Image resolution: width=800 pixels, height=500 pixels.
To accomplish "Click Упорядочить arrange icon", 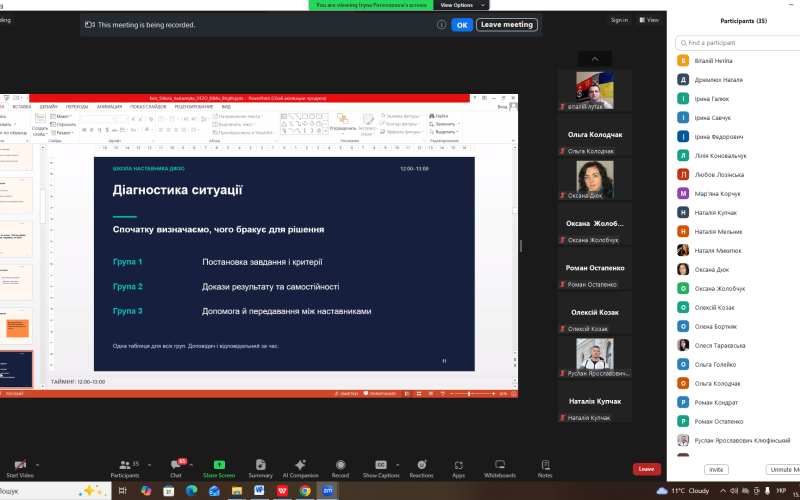I will click(x=343, y=123).
